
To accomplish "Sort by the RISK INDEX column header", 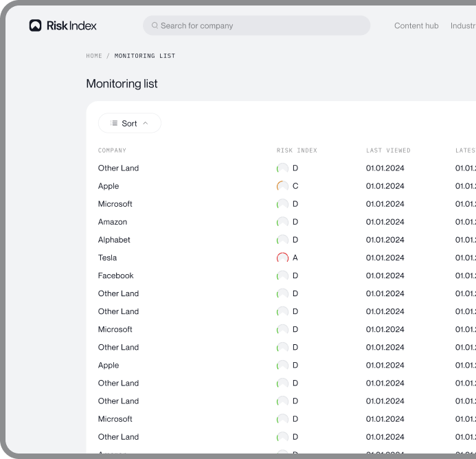I will click(297, 150).
